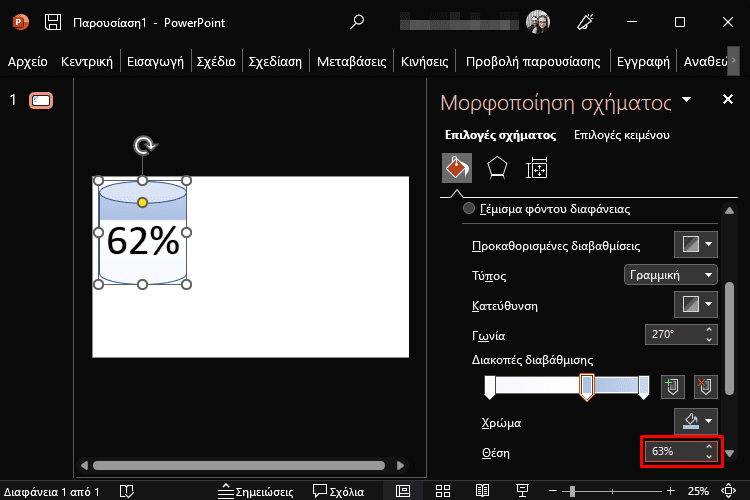750x500 pixels.
Task: Open the Κινήσεις tab
Action: [x=424, y=62]
